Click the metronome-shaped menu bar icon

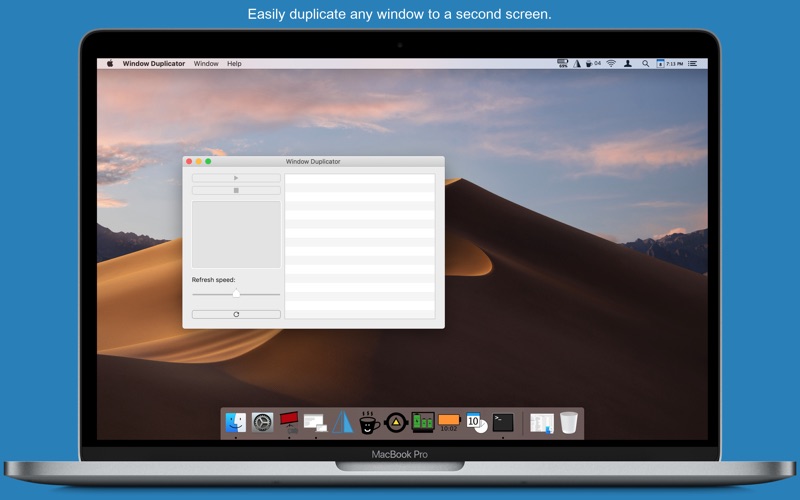pyautogui.click(x=577, y=64)
